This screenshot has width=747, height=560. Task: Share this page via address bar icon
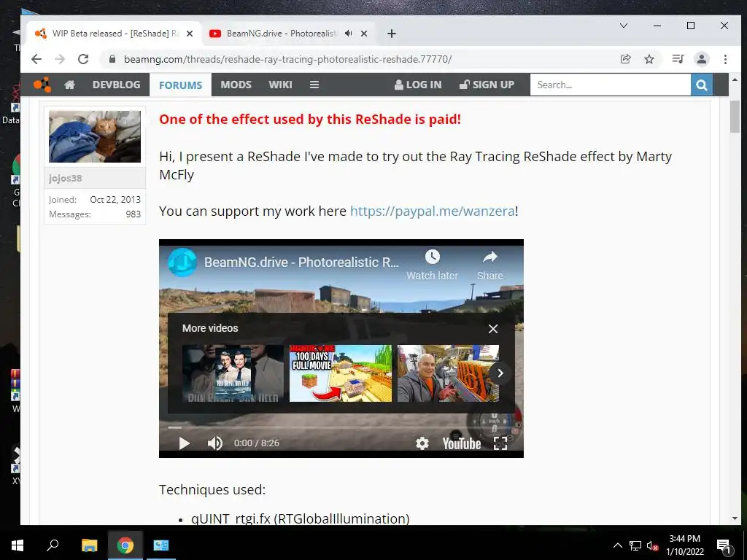coord(625,59)
